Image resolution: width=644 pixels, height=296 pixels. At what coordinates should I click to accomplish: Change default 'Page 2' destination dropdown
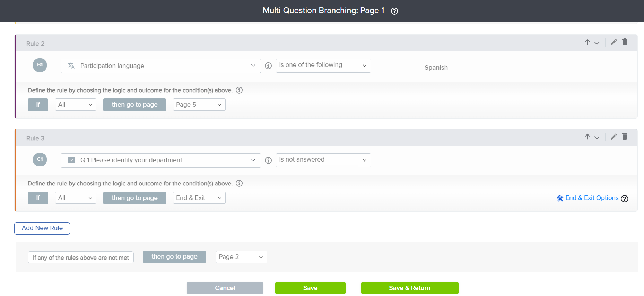click(x=241, y=257)
